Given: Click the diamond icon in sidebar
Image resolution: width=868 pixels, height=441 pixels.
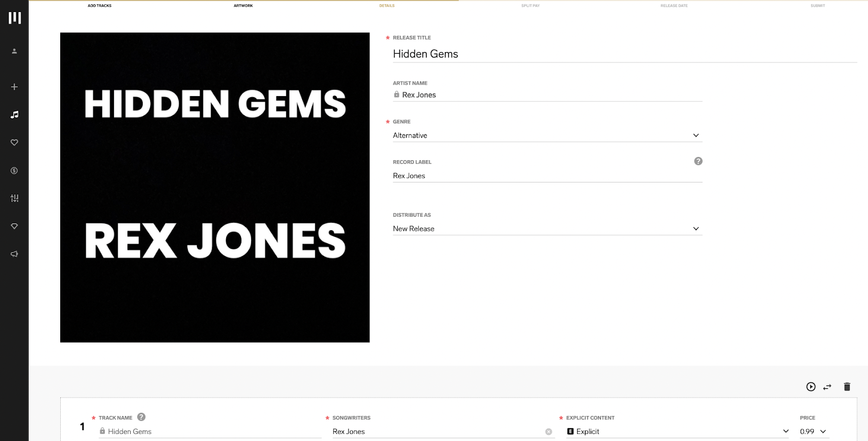Looking at the screenshot, I should 15,226.
